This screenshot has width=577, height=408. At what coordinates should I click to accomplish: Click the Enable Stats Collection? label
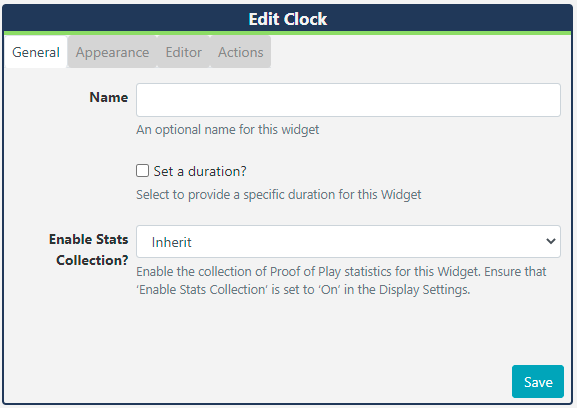[89, 249]
